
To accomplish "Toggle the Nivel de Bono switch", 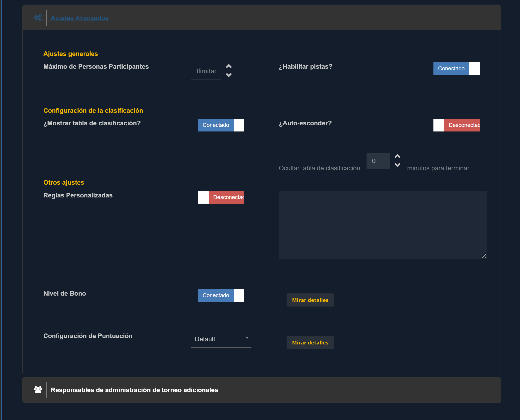I will [x=221, y=295].
